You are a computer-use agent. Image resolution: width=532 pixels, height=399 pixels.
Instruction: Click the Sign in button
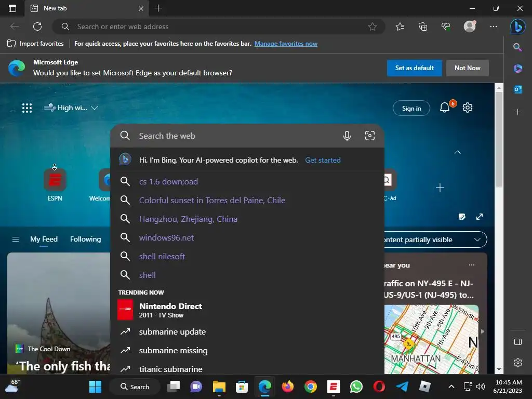pyautogui.click(x=411, y=108)
